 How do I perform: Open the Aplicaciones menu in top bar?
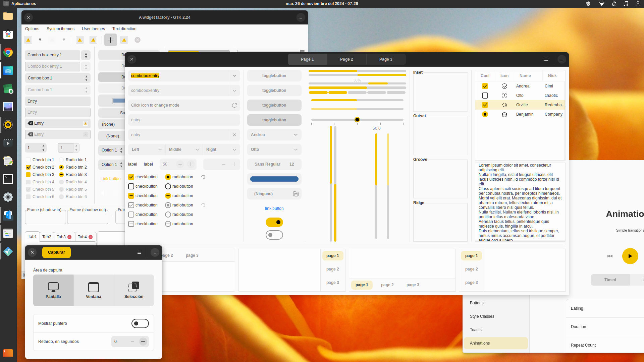pos(20,4)
